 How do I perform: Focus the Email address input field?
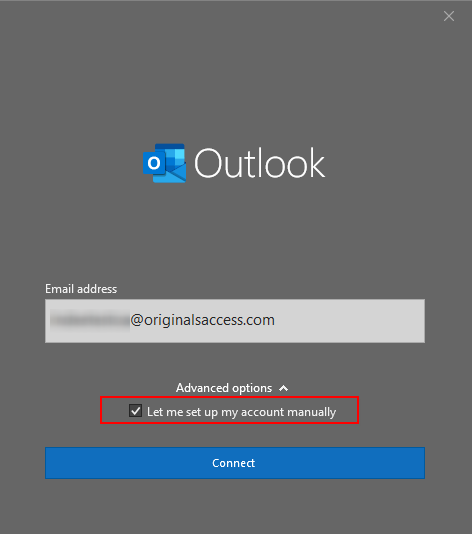(235, 321)
